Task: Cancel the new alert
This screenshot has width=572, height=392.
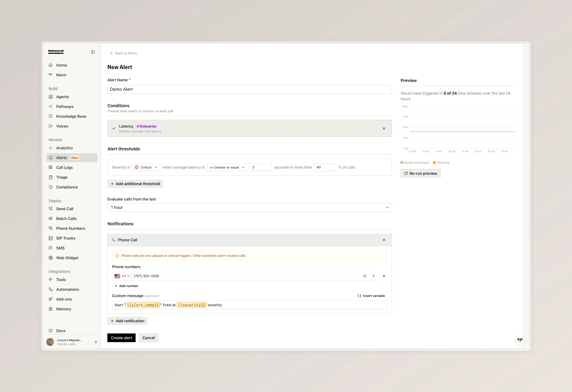Action: 148,338
